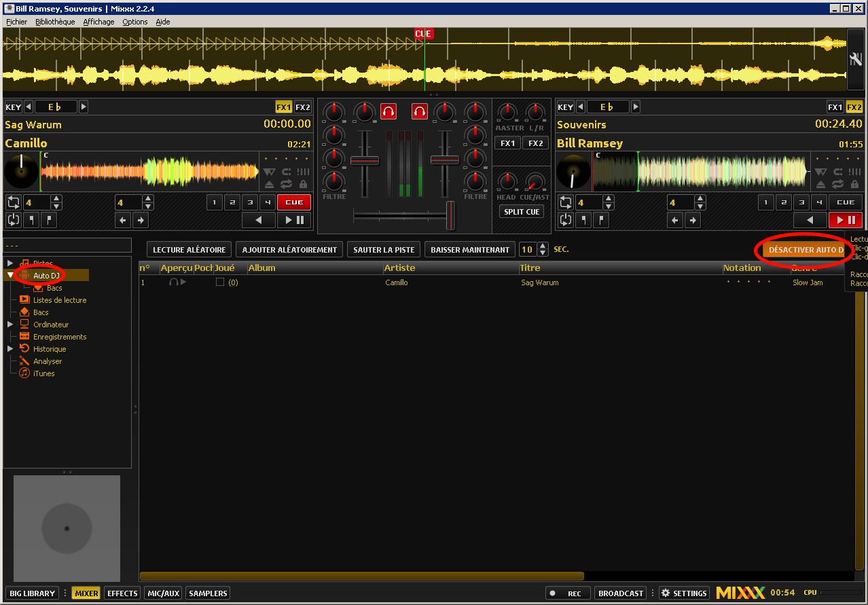Screen dimensions: 868x605
Task: Toggle FX2 on the Bill Ramsey deck
Action: coord(854,107)
